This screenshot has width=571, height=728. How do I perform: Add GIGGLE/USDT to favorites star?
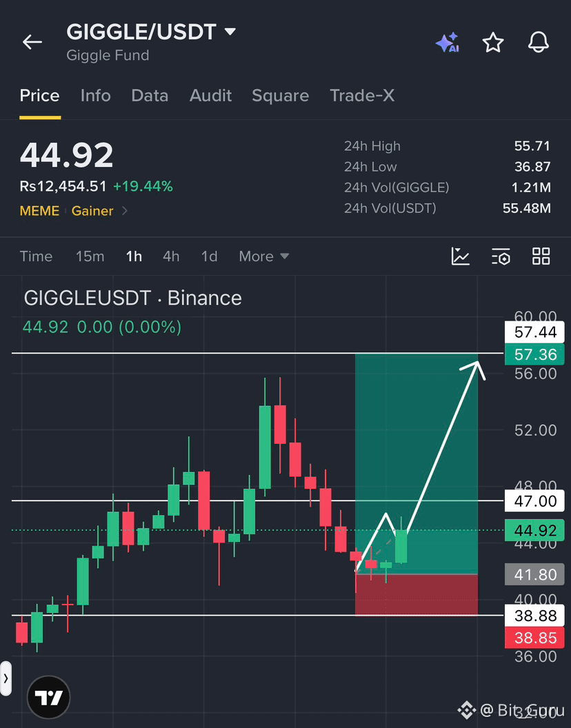493,42
